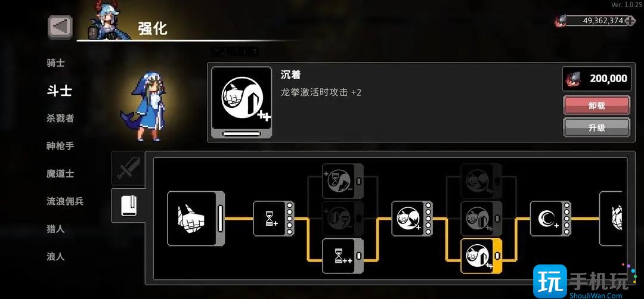Screen dimensions: 644x299
Task: Choose the 神枪手 class
Action: 60,145
